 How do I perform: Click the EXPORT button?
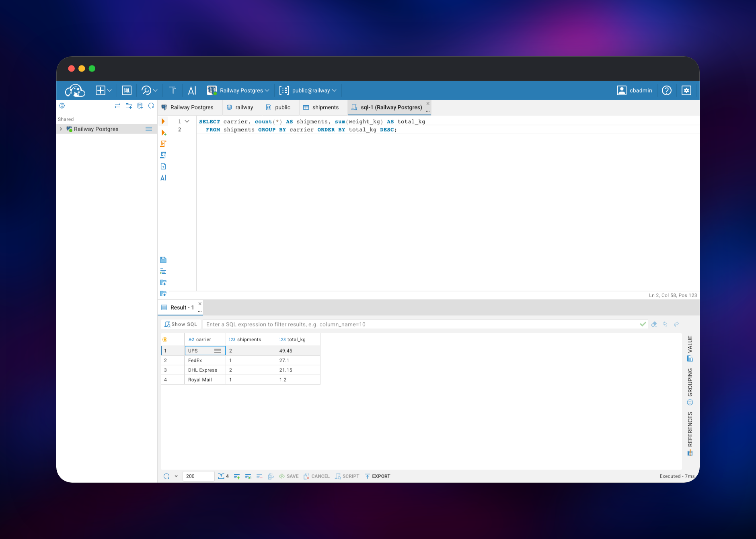[x=378, y=476]
